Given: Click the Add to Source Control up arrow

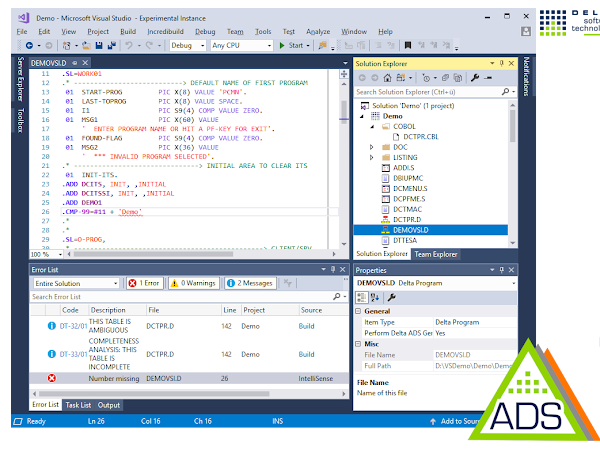Looking at the screenshot, I should (433, 421).
